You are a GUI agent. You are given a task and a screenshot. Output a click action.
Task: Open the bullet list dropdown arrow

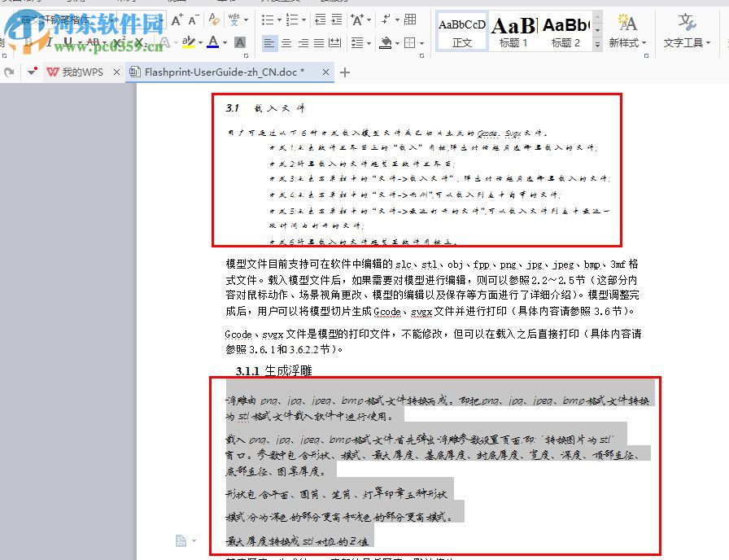278,20
